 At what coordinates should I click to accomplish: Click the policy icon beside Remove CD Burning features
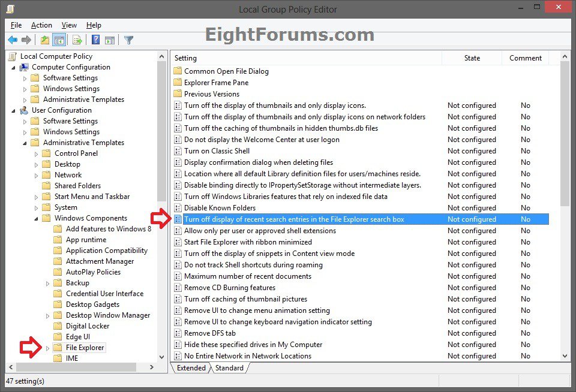[178, 287]
